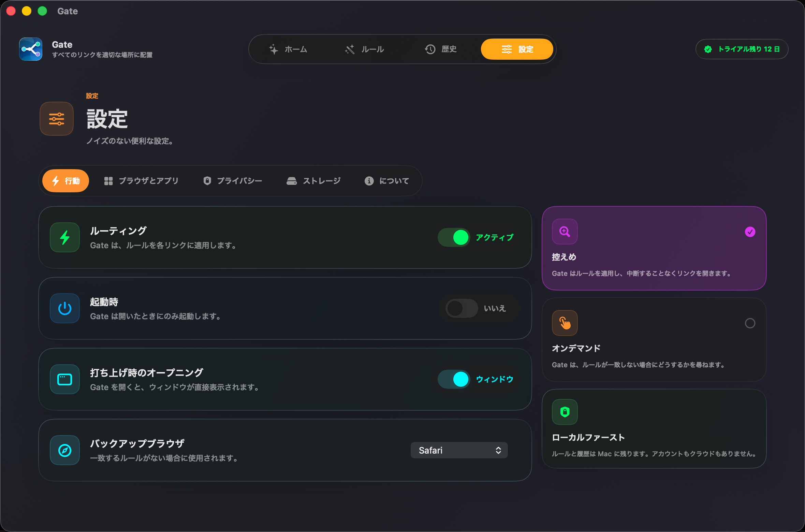Maximize the Gate window with green button
The height and width of the screenshot is (532, 805).
point(42,11)
